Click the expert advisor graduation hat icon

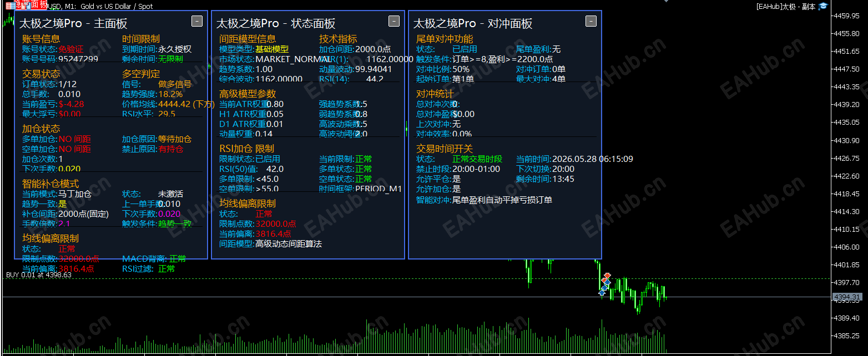coord(822,6)
